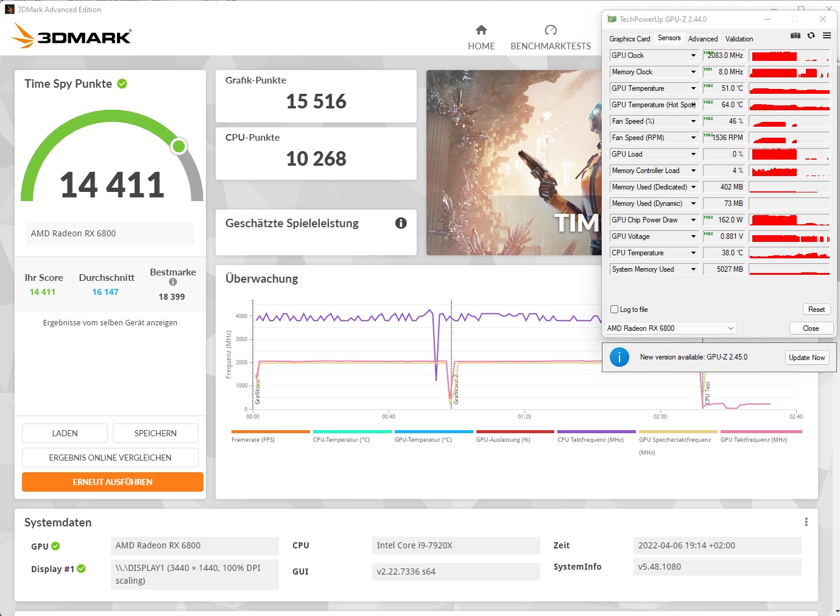Click the green check next to GPU in Systemdaten
The height and width of the screenshot is (616, 840).
pyautogui.click(x=55, y=546)
